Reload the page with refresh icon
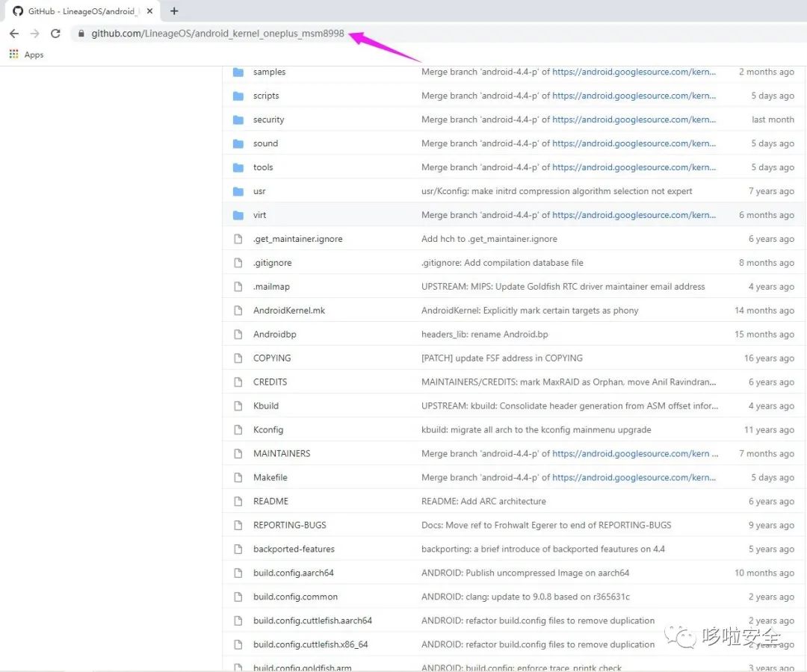Viewport: 807px width, 672px height. pos(55,34)
